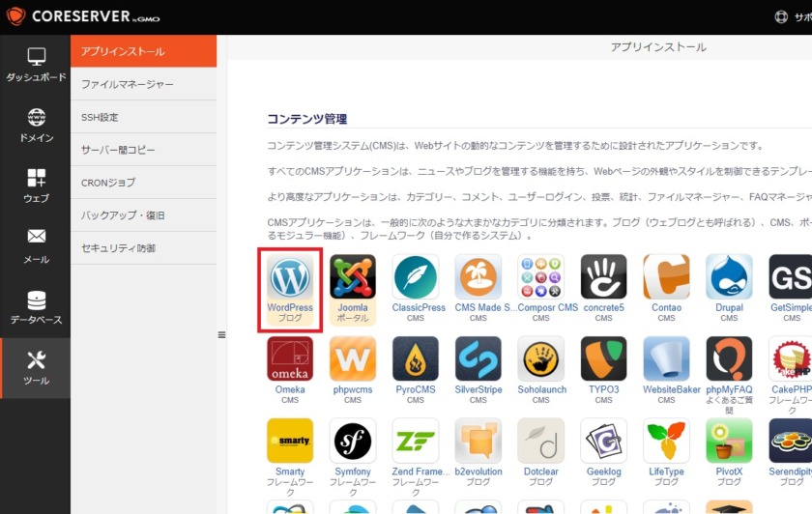
Task: Open the サポート help icon
Action: (x=781, y=17)
